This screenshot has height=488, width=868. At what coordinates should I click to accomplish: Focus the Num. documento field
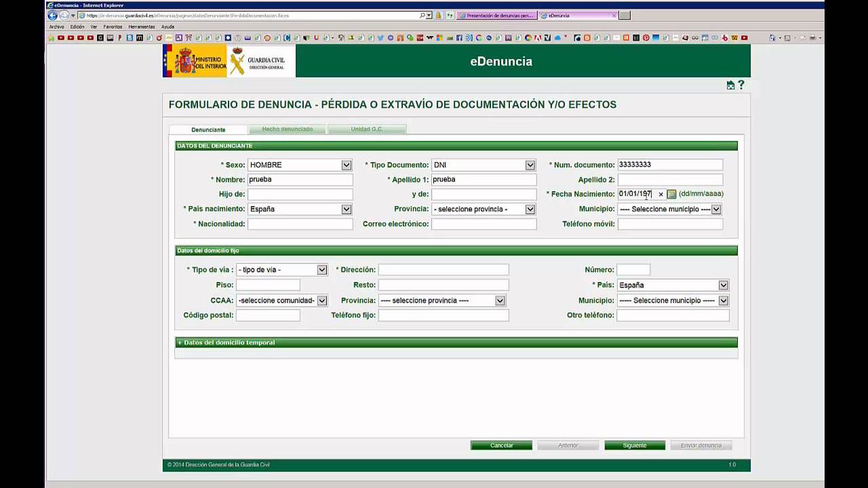[x=670, y=165]
